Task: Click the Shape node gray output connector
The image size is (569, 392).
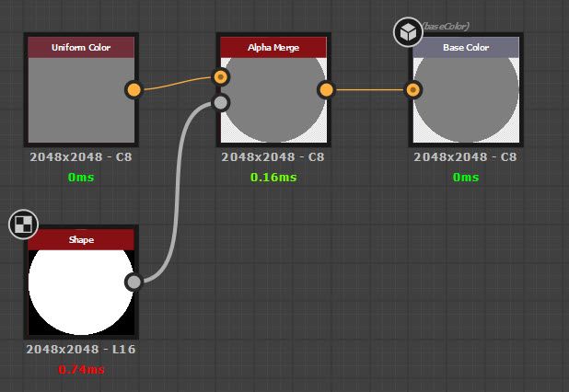Action: [x=134, y=282]
